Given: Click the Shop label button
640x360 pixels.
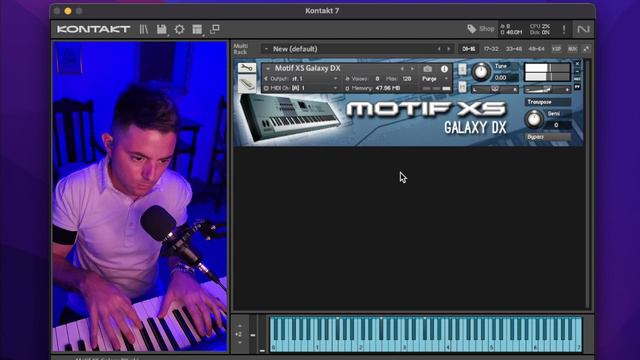Looking at the screenshot, I should click(487, 29).
